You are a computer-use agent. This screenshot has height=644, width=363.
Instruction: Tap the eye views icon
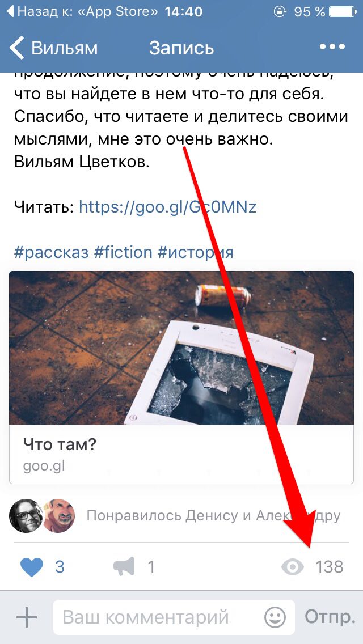tap(293, 567)
